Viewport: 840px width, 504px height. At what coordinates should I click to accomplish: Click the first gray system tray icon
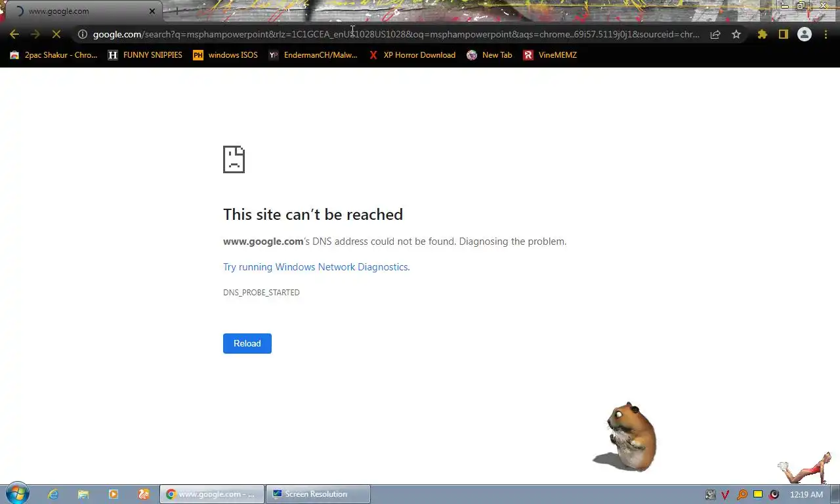coord(710,495)
